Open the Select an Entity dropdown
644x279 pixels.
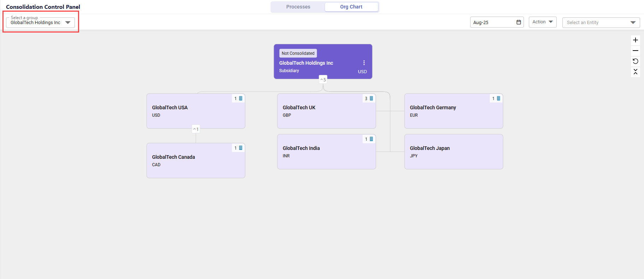pos(601,22)
